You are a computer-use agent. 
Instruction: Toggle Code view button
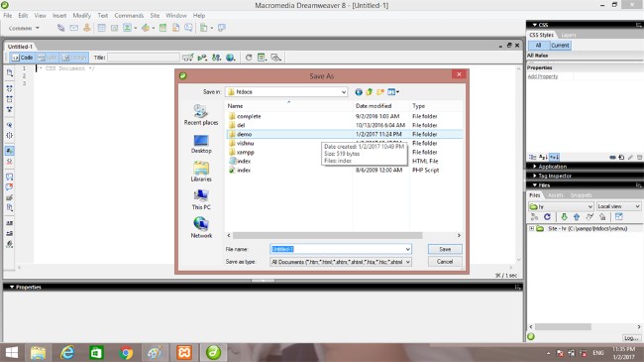[22, 58]
